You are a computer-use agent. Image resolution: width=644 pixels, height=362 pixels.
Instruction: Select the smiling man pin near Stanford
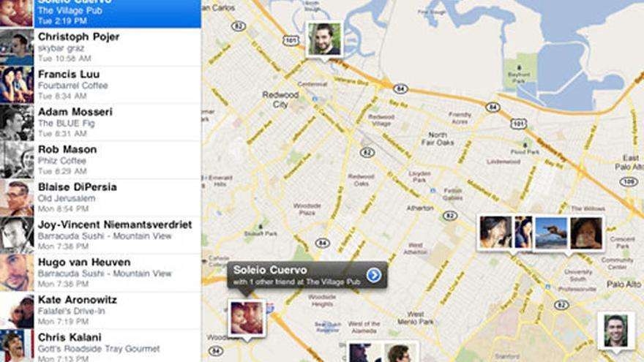[615, 331]
